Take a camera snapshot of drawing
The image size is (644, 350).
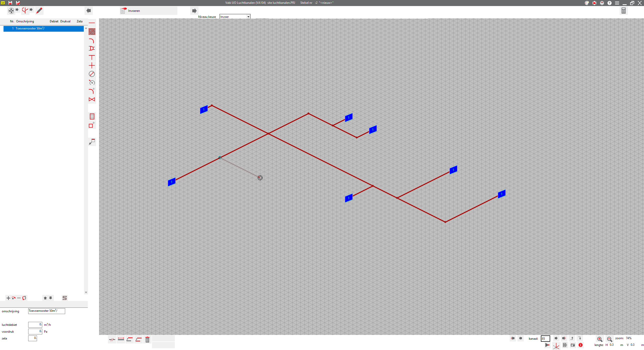(x=573, y=345)
